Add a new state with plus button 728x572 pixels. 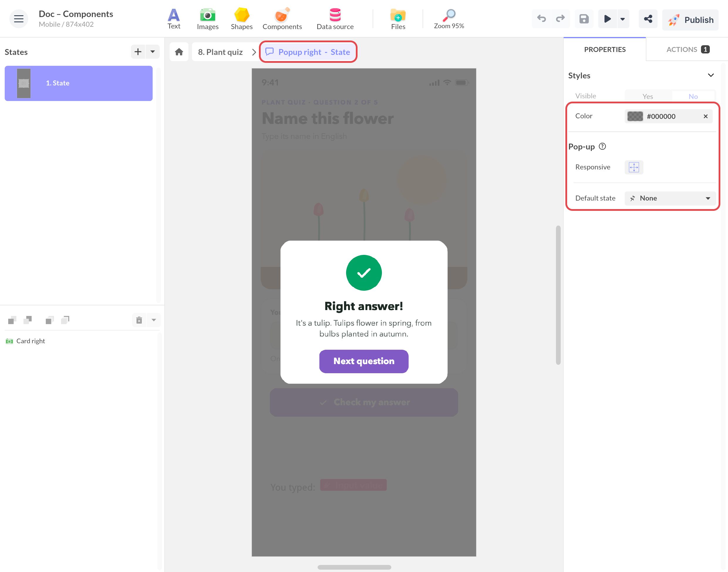pyautogui.click(x=138, y=52)
